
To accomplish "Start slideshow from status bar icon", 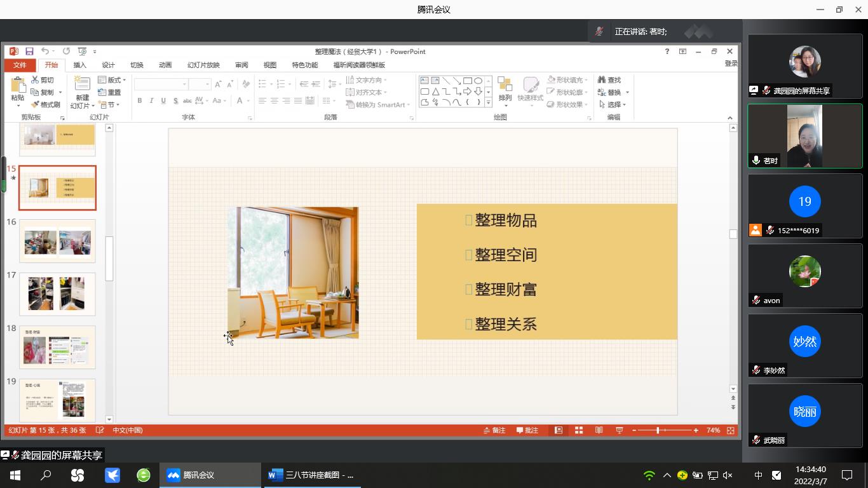I will tap(619, 430).
